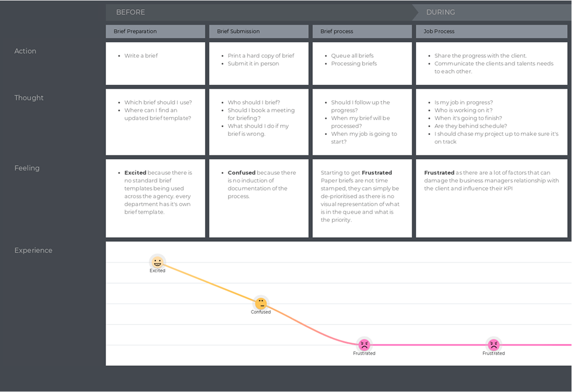Select the "Who should I brief?" thought card
The image size is (572, 392).
pos(259,122)
